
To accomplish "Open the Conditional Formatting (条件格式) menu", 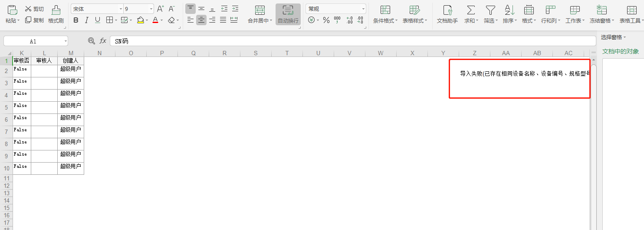I will 385,10.
